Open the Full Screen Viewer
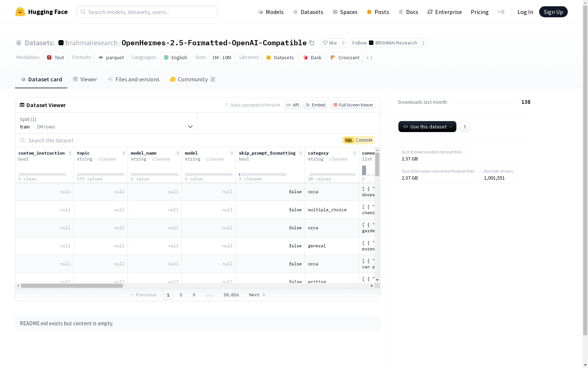The image size is (588, 368). coord(353,105)
